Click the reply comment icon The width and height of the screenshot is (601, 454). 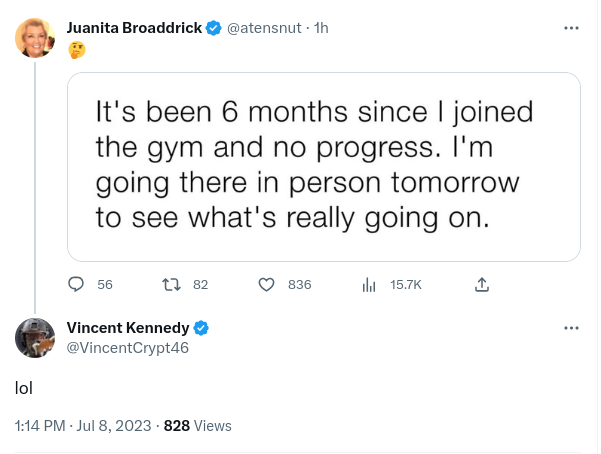(76, 284)
